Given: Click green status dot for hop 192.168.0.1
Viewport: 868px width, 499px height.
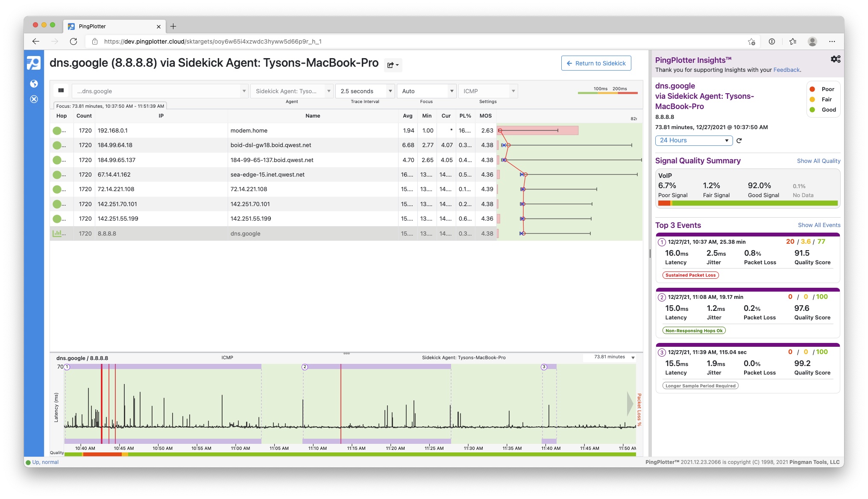Looking at the screenshot, I should (x=57, y=131).
